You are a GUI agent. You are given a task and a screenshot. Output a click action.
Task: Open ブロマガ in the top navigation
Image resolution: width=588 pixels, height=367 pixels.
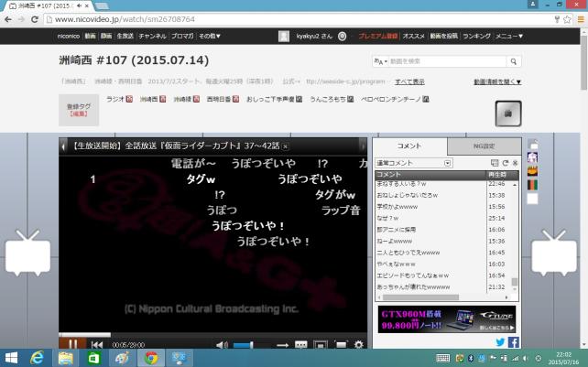[x=182, y=36]
